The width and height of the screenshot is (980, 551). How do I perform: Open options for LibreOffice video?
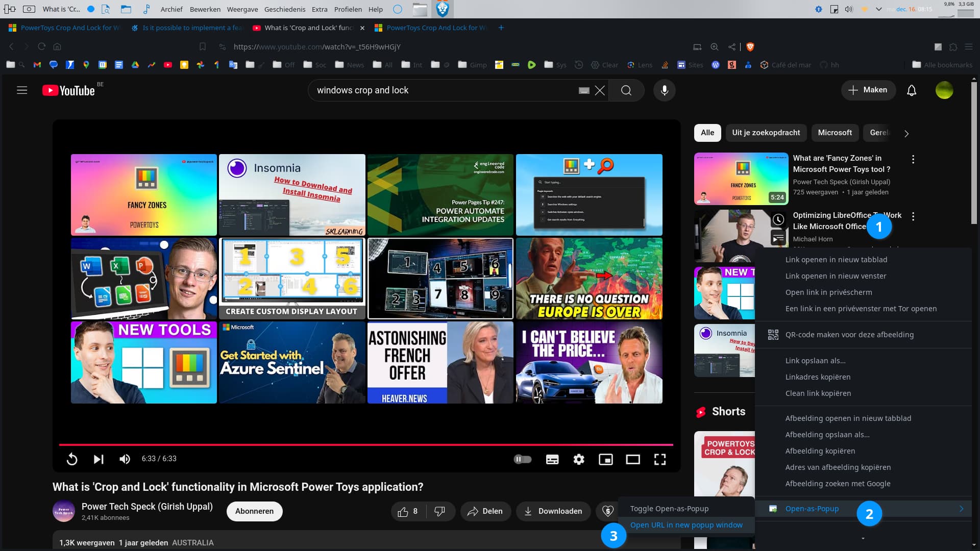913,216
